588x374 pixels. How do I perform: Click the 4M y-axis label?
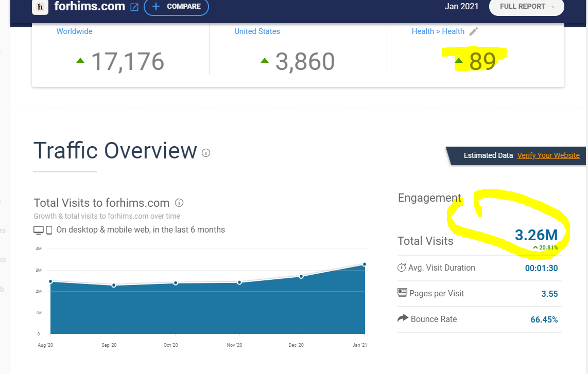(39, 248)
